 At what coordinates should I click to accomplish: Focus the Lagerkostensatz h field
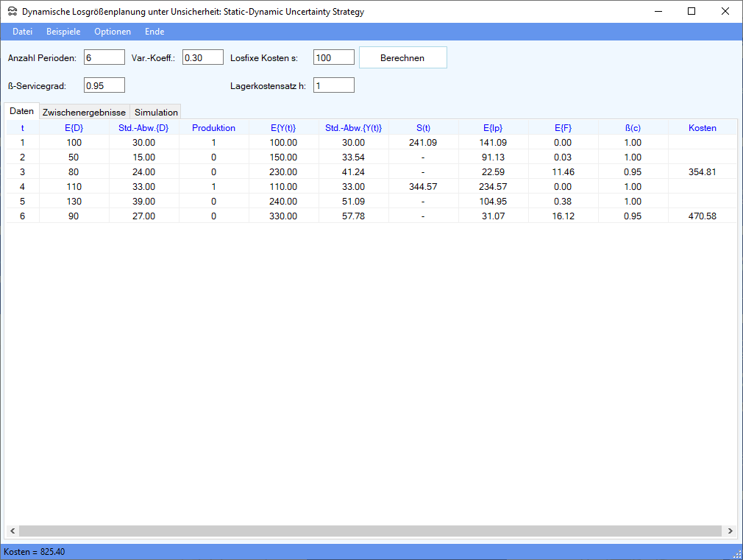(333, 85)
